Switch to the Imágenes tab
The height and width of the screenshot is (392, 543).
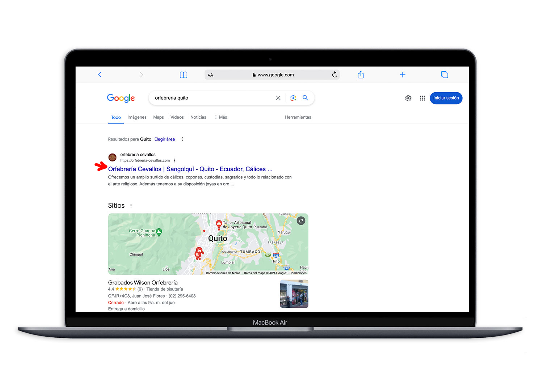137,117
